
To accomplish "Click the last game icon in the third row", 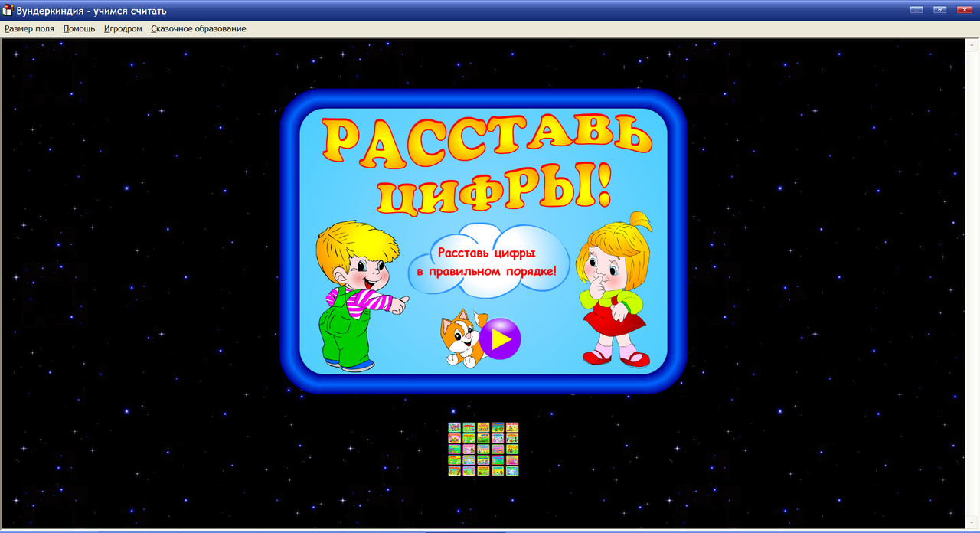I will [x=512, y=450].
